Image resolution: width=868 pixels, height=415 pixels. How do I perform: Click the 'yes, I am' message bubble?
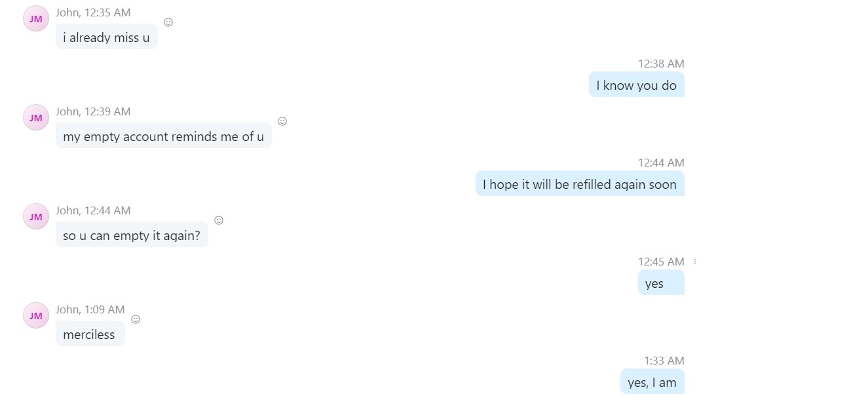652,382
